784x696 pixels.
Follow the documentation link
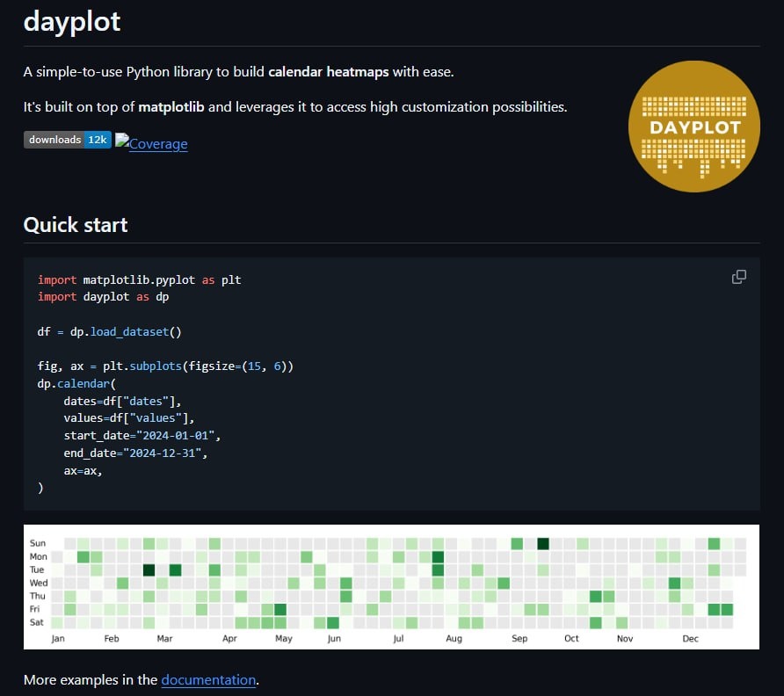[x=208, y=679]
